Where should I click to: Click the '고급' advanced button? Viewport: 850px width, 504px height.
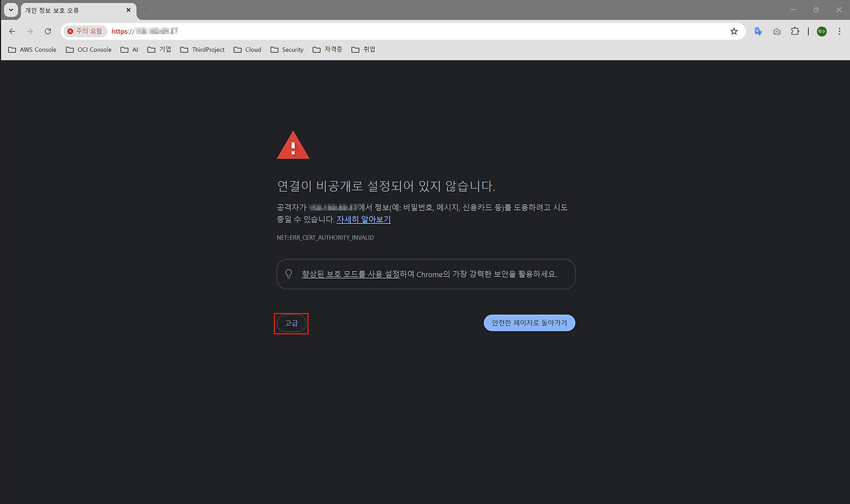tap(291, 323)
